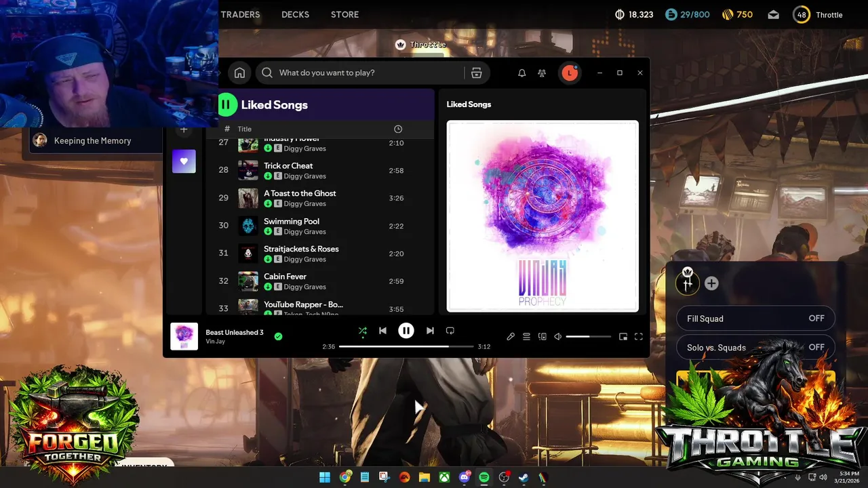This screenshot has height=488, width=868.
Task: Pause Liked Songs with the green button
Action: click(x=227, y=104)
